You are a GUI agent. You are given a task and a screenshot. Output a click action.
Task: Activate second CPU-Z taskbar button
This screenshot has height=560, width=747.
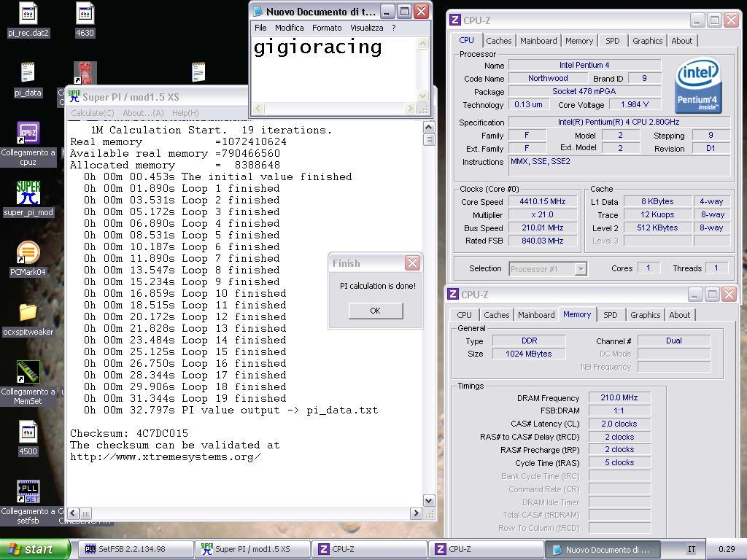486,549
